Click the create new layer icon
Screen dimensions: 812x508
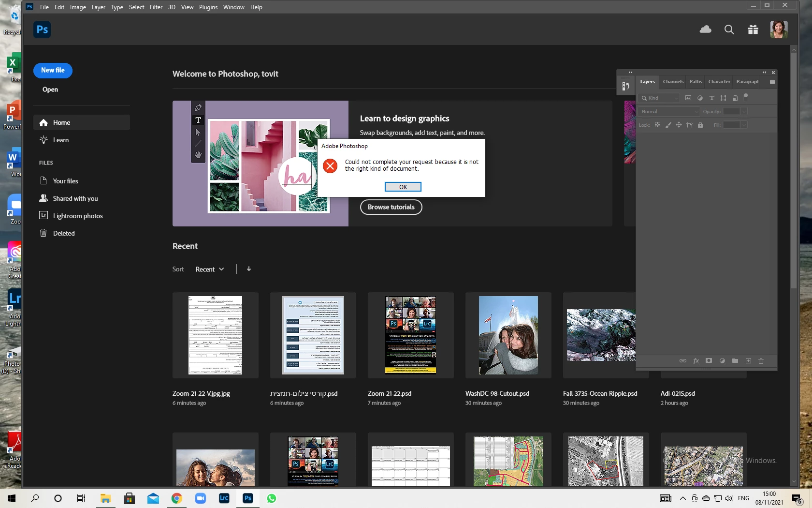(748, 361)
